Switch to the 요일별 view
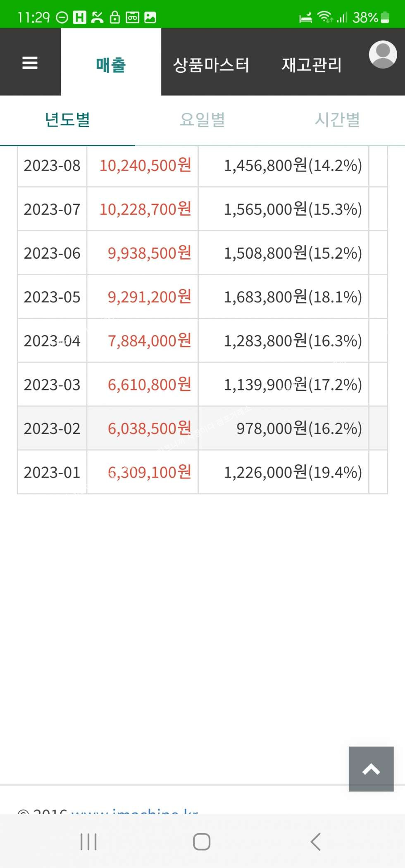Screen dimensions: 405x868 pyautogui.click(x=202, y=120)
